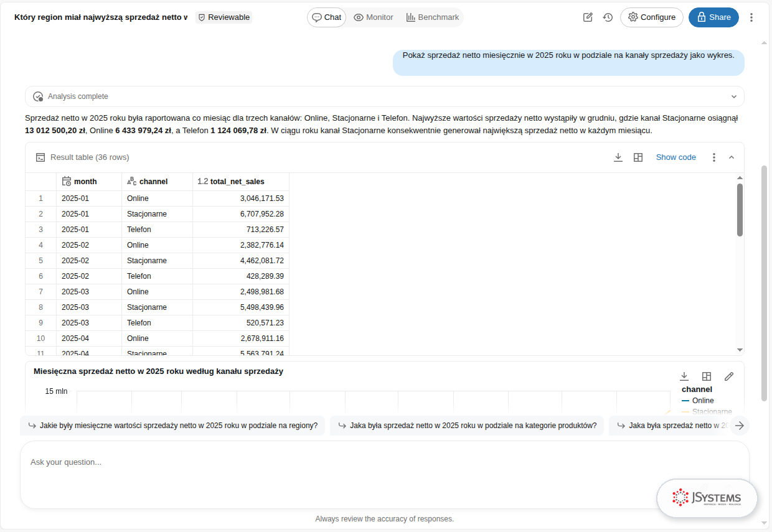
Task: Click the result table vertical scrollbar
Action: click(740, 210)
